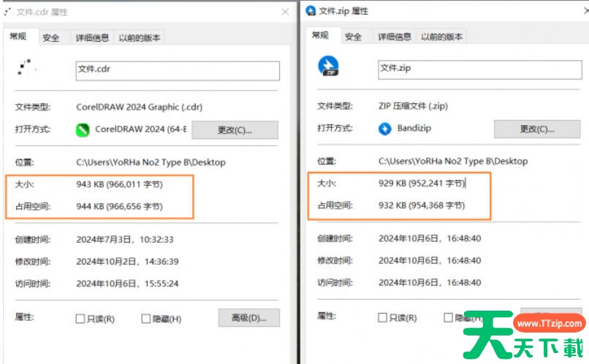Click the location path in 文件.zip properties

[453, 161]
